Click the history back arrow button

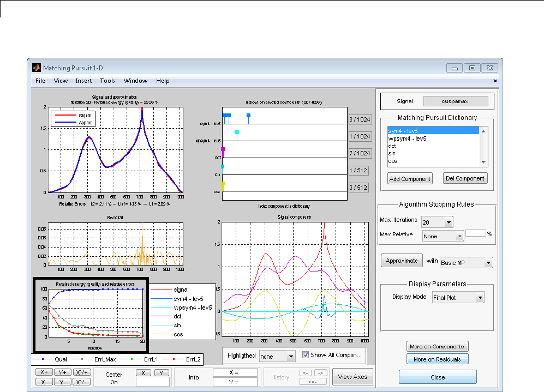click(x=306, y=373)
